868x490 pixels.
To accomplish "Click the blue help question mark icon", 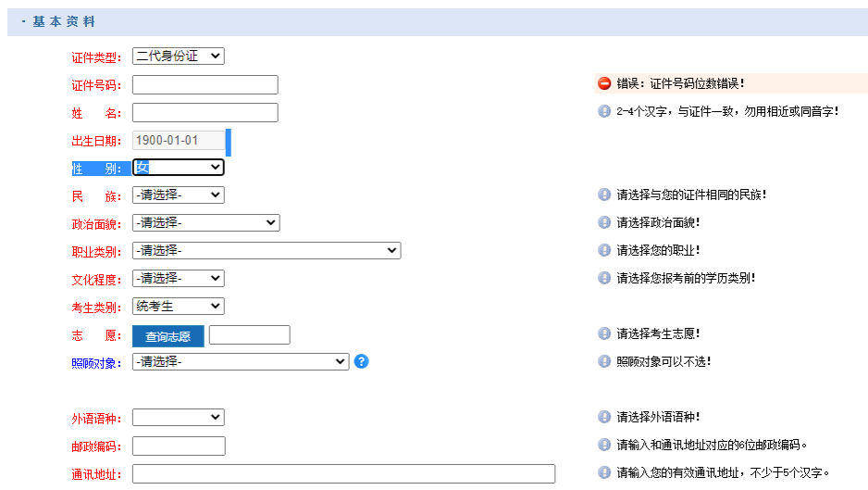I will pyautogui.click(x=362, y=361).
